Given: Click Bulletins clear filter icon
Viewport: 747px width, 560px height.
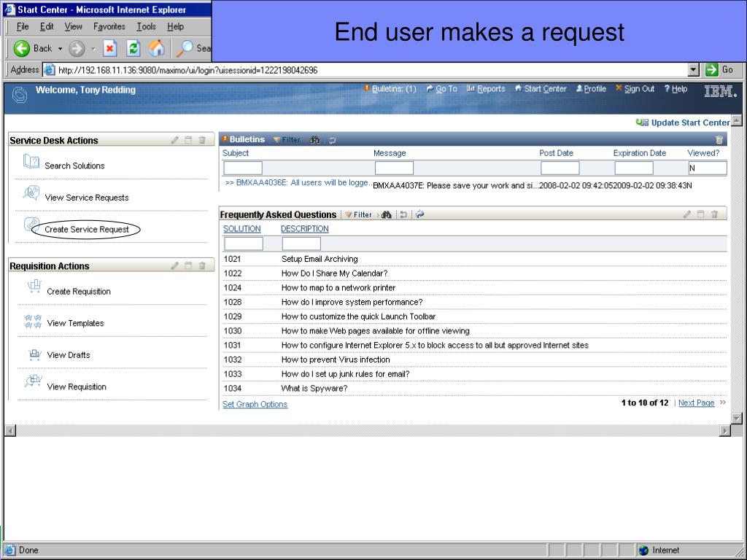Looking at the screenshot, I should pyautogui.click(x=332, y=140).
